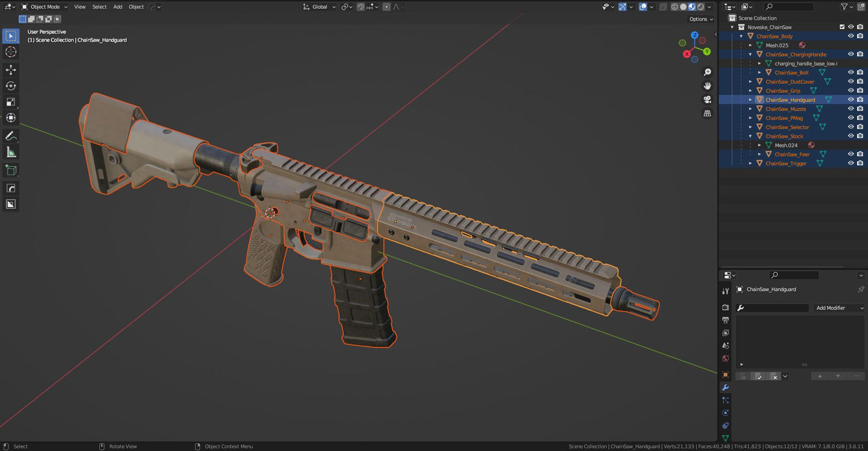Uncheck the Noveske_ChainSaw collection checkbox
Image resolution: width=868 pixels, height=451 pixels.
(x=842, y=27)
